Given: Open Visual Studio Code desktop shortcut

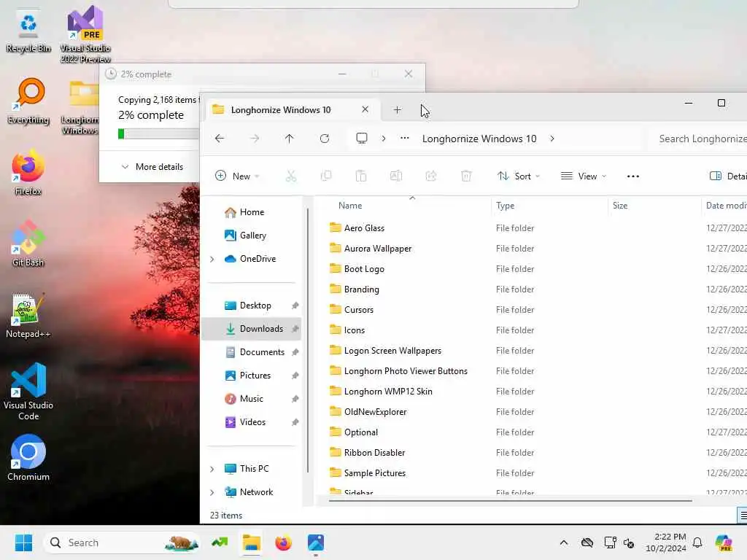Looking at the screenshot, I should pyautogui.click(x=28, y=392).
